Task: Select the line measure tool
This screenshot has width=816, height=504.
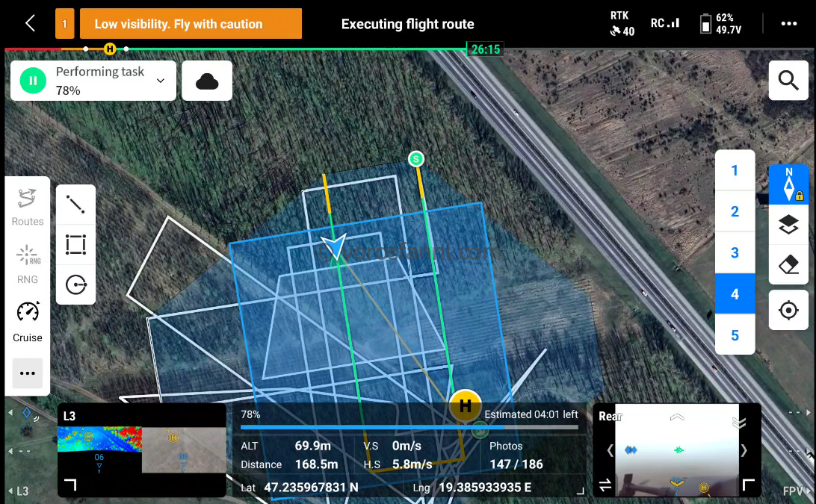Action: tap(75, 205)
